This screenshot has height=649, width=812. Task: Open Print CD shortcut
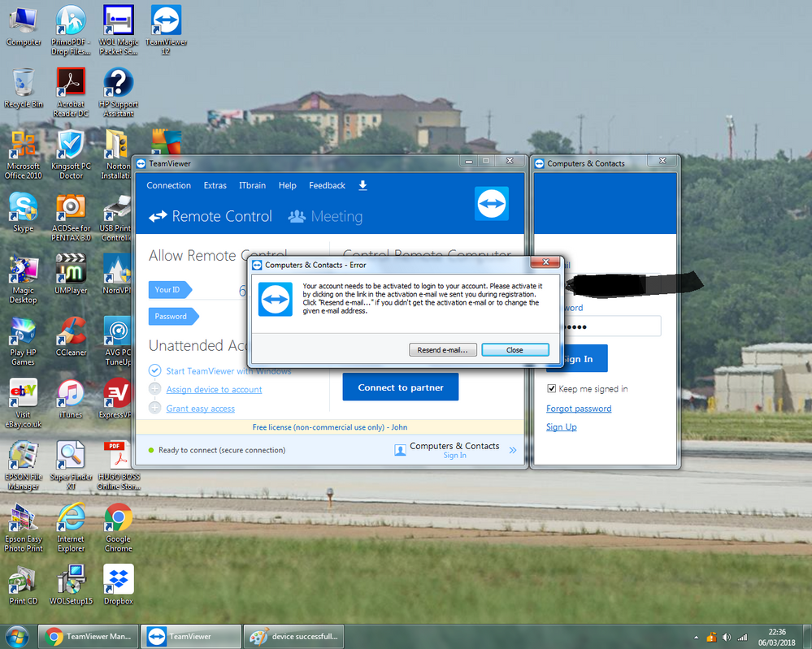click(x=24, y=585)
